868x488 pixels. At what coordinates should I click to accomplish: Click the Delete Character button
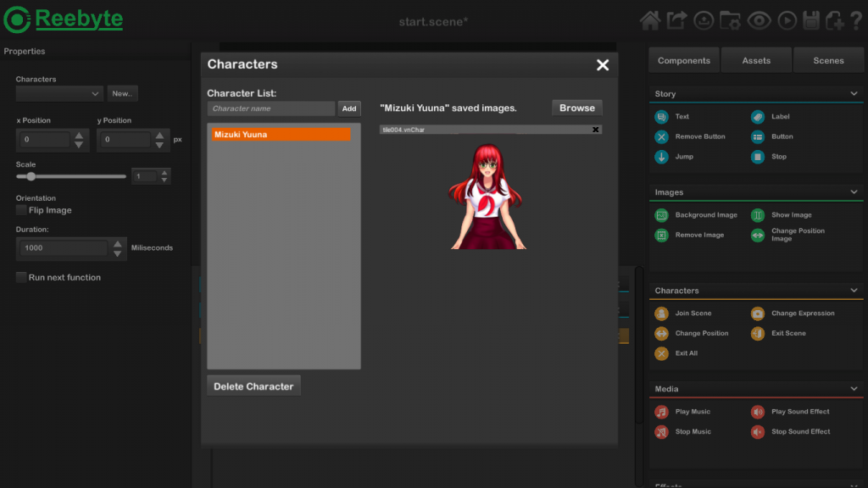253,386
